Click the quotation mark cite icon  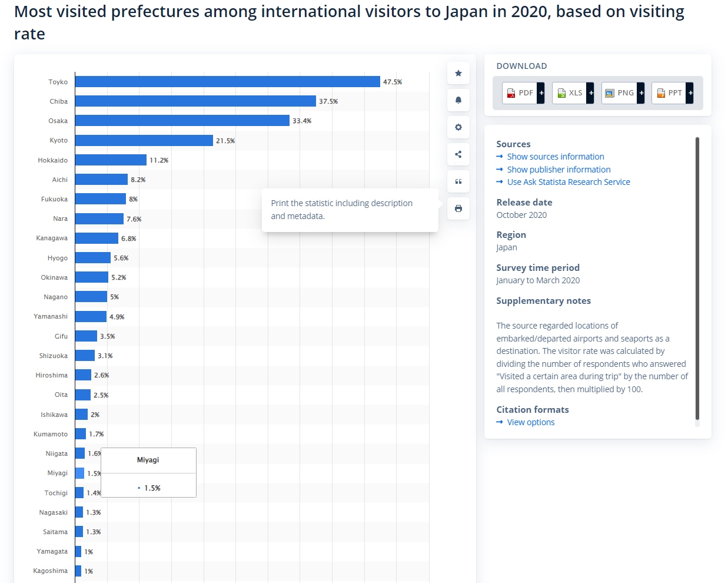[458, 181]
